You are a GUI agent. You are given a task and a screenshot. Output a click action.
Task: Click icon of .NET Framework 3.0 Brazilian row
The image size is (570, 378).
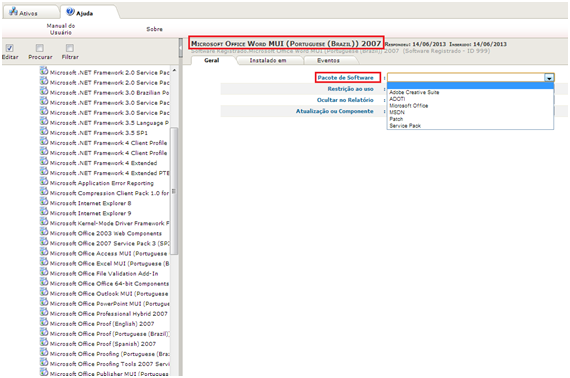point(44,92)
